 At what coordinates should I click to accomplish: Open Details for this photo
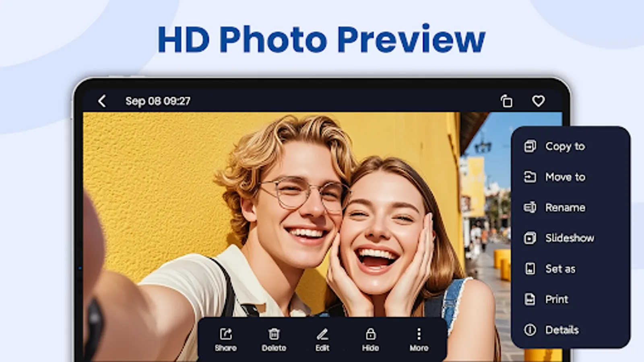click(x=562, y=330)
